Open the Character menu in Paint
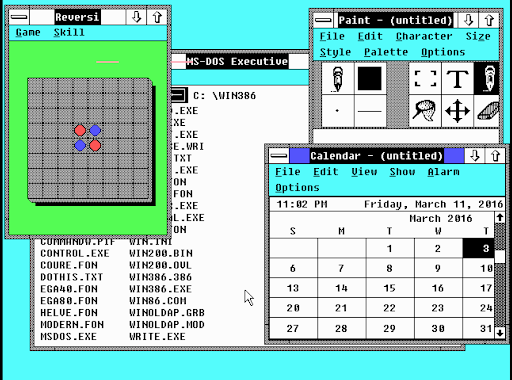Image resolution: width=512 pixels, height=380 pixels. coord(424,36)
